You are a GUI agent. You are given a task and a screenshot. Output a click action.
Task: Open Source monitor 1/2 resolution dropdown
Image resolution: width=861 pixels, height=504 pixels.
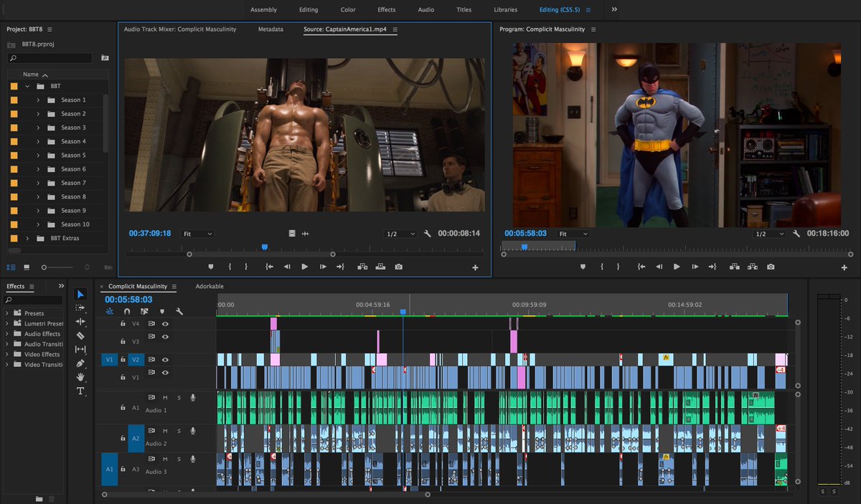click(x=400, y=234)
